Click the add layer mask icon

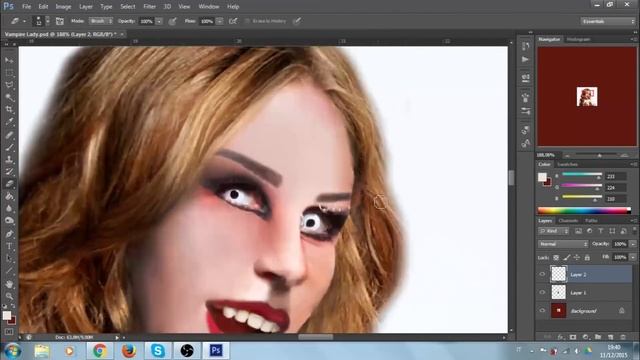coord(573,337)
